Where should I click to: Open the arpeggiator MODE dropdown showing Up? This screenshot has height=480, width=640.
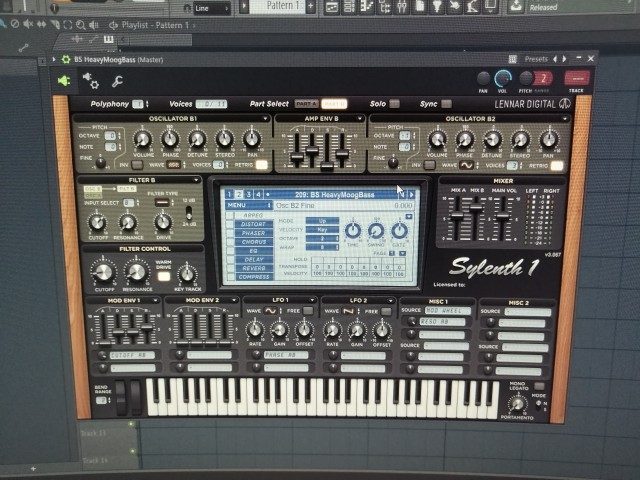322,221
